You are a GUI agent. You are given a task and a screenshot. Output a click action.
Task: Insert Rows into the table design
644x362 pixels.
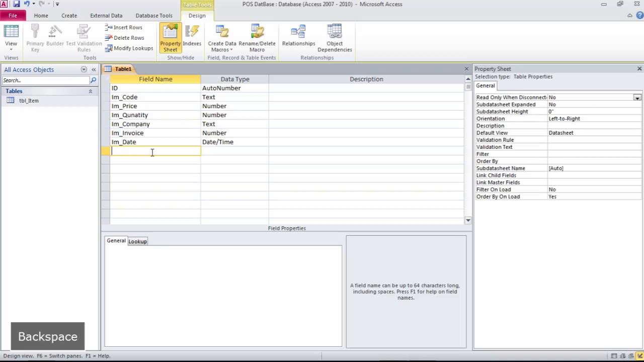click(x=124, y=28)
